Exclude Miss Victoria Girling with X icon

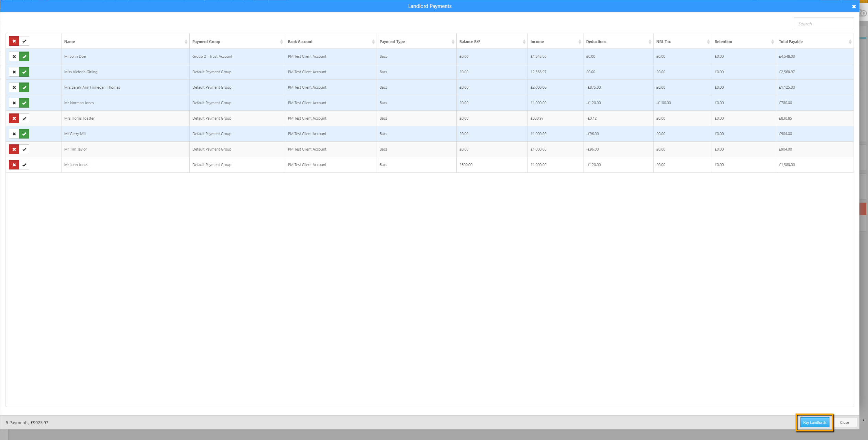pyautogui.click(x=14, y=72)
